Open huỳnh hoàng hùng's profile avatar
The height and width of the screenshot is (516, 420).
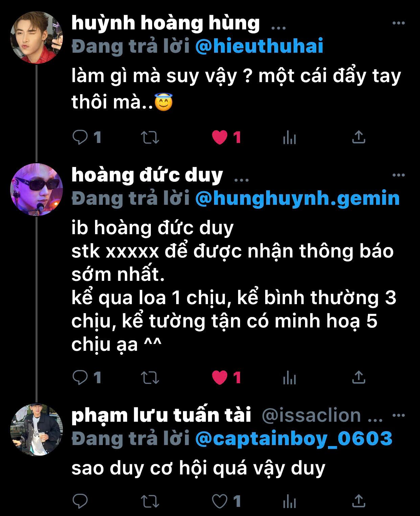pos(37,38)
